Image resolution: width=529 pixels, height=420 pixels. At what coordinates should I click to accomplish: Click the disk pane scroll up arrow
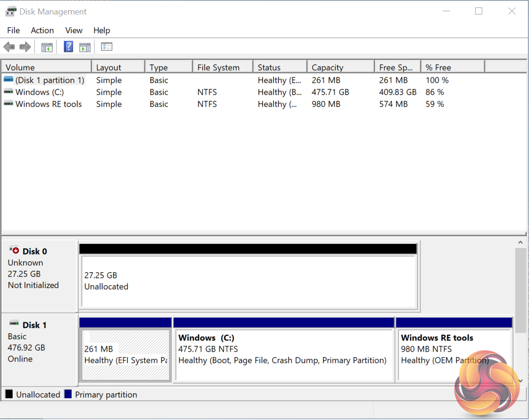pyautogui.click(x=520, y=242)
